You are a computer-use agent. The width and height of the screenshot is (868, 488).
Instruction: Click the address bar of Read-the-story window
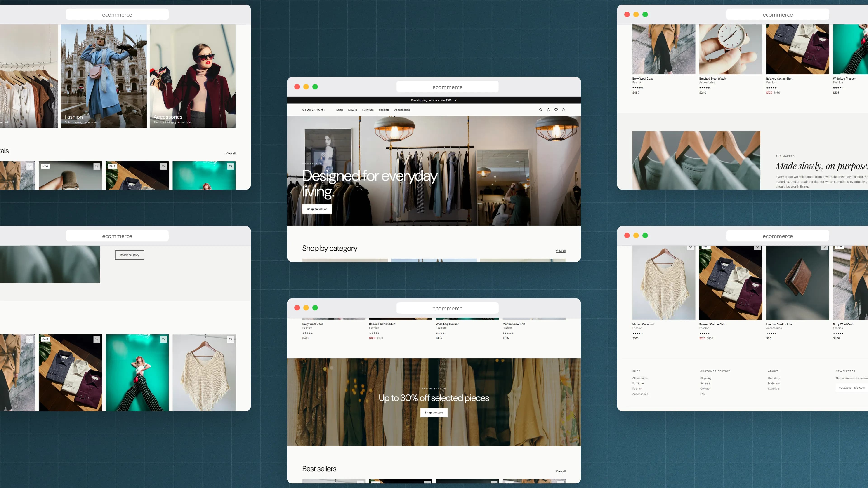[x=117, y=236]
